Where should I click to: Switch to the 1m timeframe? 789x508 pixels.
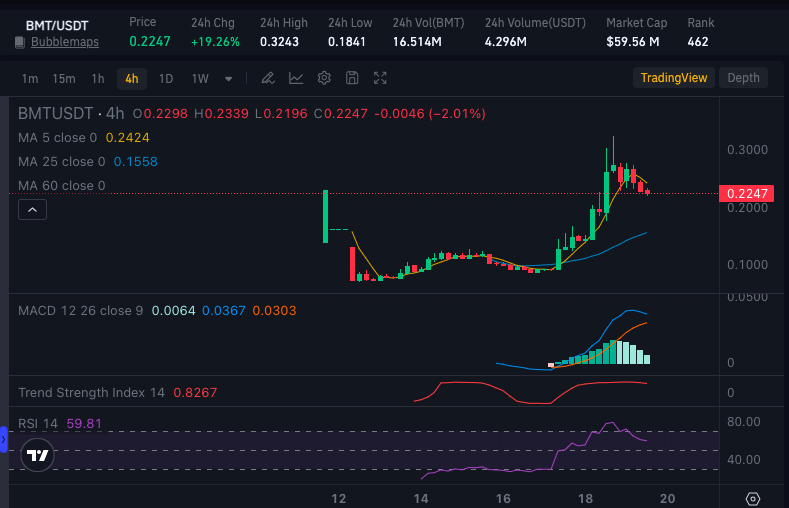30,79
